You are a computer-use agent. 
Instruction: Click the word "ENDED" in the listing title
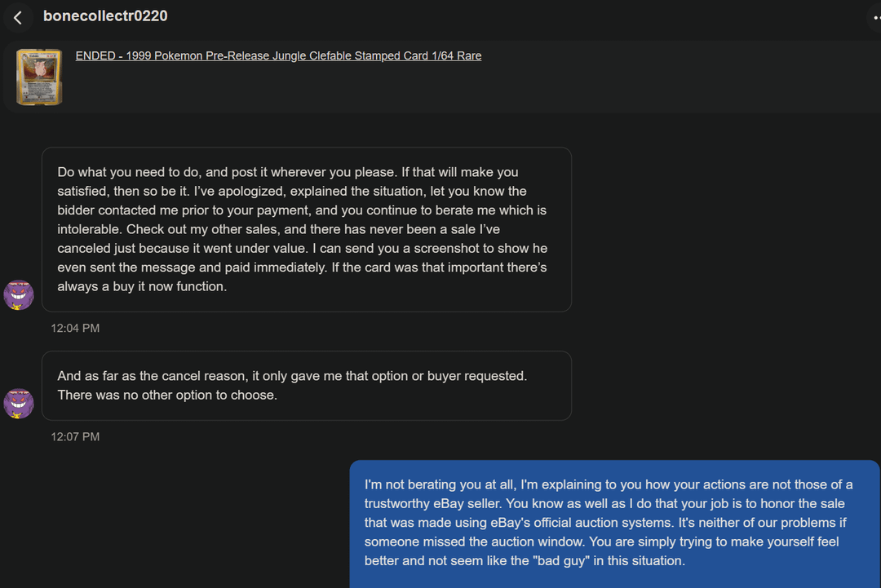pos(95,55)
